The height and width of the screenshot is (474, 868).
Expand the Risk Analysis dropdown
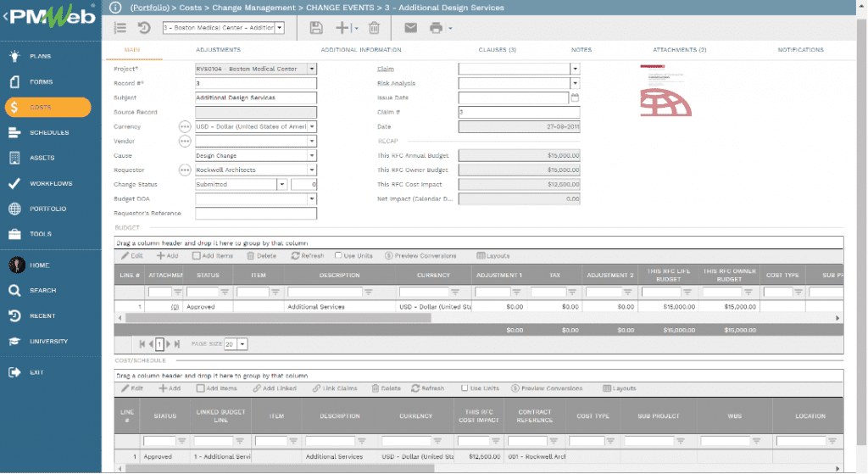point(576,83)
